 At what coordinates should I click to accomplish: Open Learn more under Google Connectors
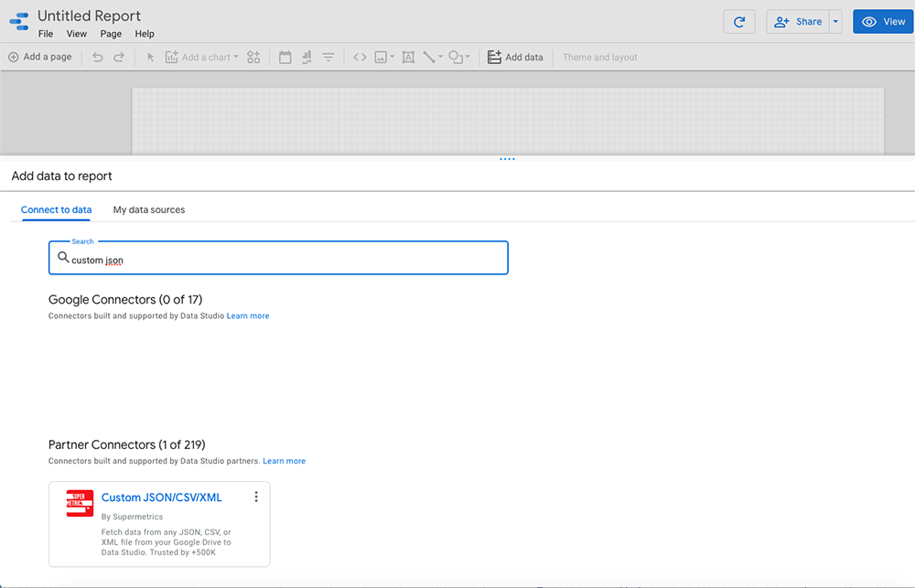point(248,316)
